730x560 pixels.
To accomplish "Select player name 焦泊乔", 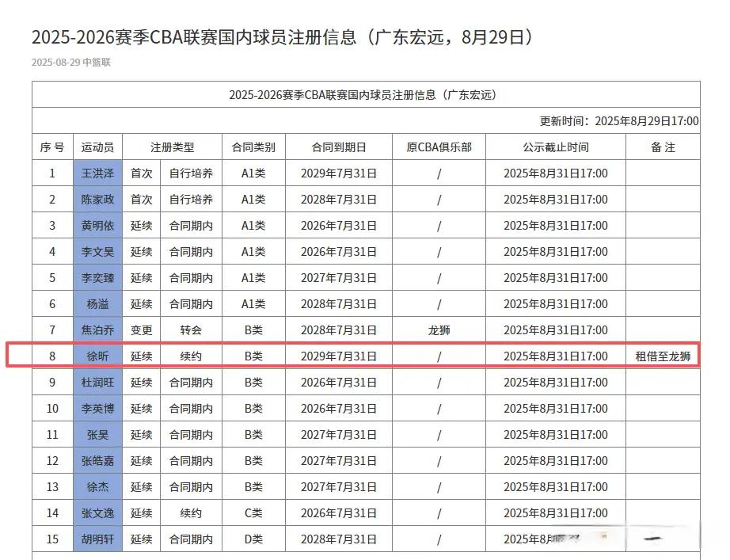I will coord(97,330).
